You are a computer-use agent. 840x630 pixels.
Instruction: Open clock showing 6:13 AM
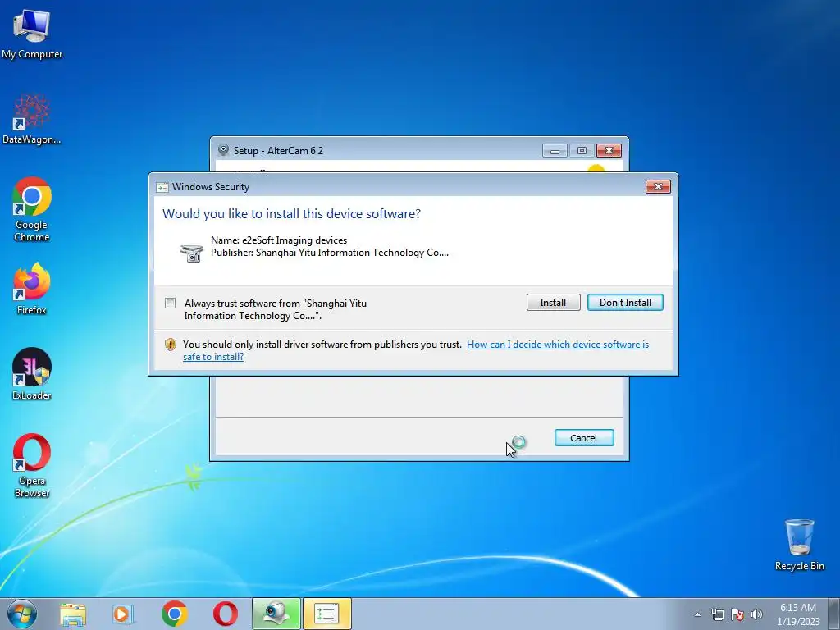click(x=797, y=614)
